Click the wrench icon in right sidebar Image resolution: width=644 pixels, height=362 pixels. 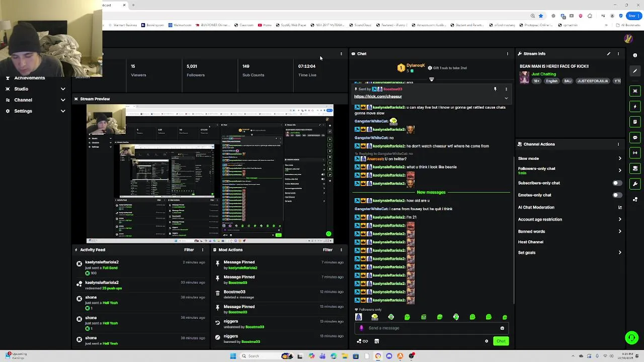point(635,184)
